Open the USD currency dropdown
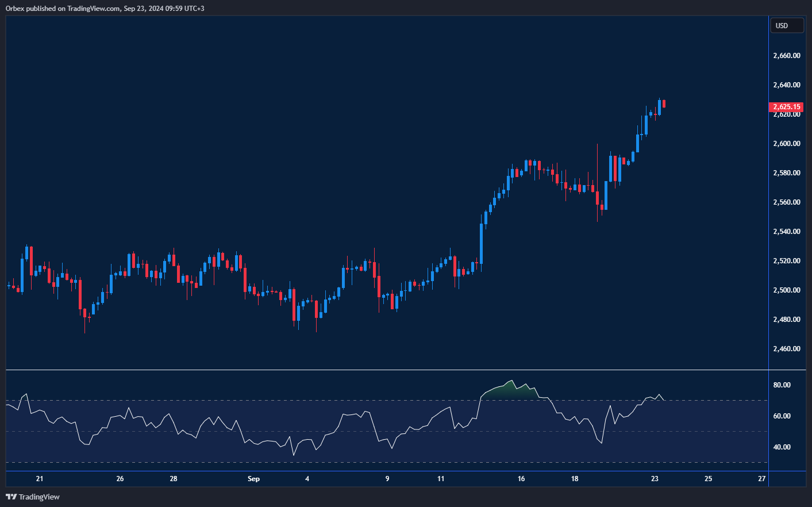 786,25
